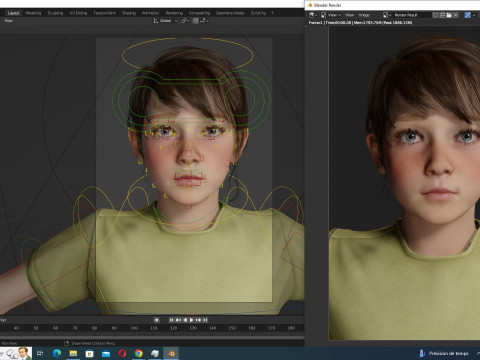Open Windows Task View on taskbar
The image size is (480, 360).
click(x=40, y=353)
